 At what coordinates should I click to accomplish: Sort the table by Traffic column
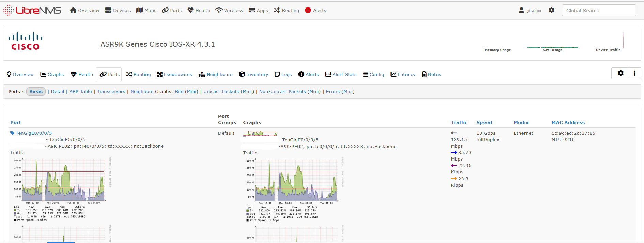coord(459,122)
